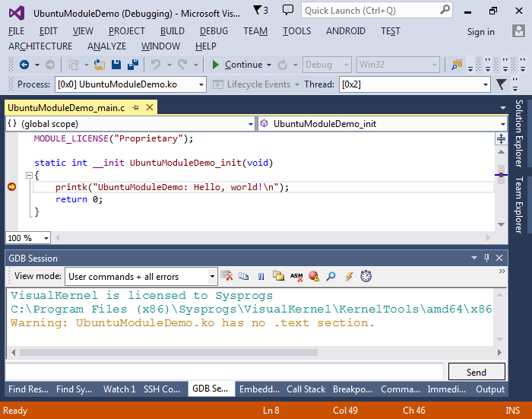
Task: Click the Find in Files toolbar icon
Action: pyautogui.click(x=457, y=65)
